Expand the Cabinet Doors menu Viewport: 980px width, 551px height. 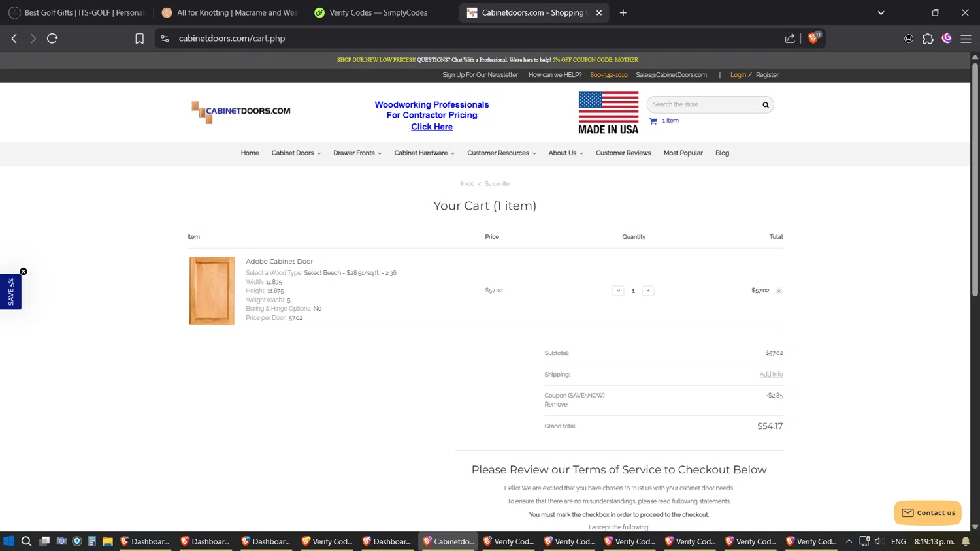click(x=296, y=153)
